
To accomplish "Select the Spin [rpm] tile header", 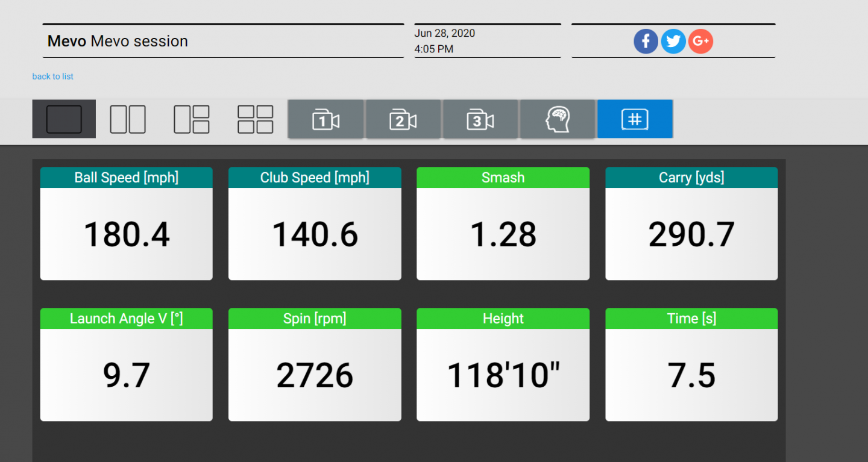I will tap(315, 319).
